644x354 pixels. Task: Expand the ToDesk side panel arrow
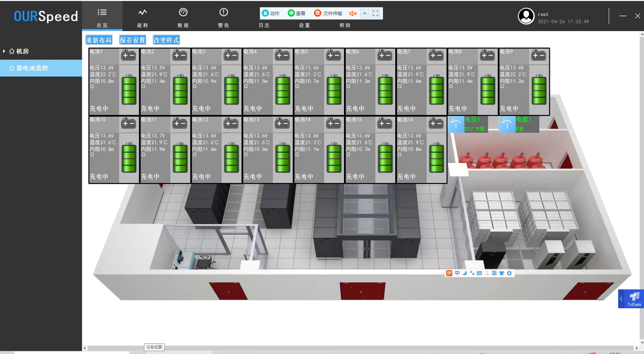tap(621, 299)
